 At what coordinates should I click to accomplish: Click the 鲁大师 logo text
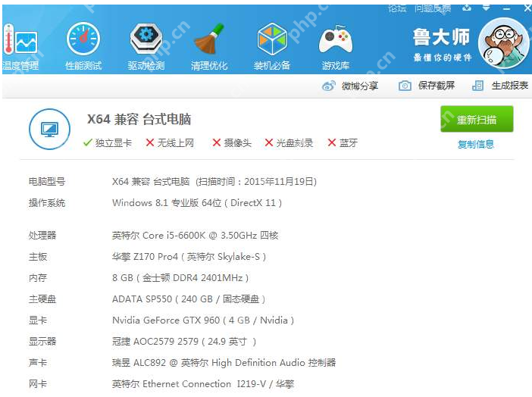click(x=441, y=37)
